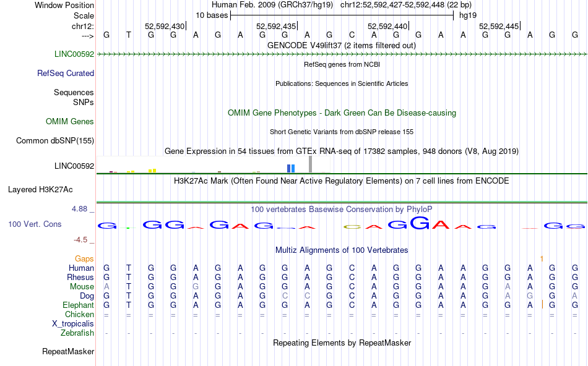This screenshot has height=366, width=588.
Task: Click the LINC00592 green arrowed gene line
Action: [x=342, y=54]
